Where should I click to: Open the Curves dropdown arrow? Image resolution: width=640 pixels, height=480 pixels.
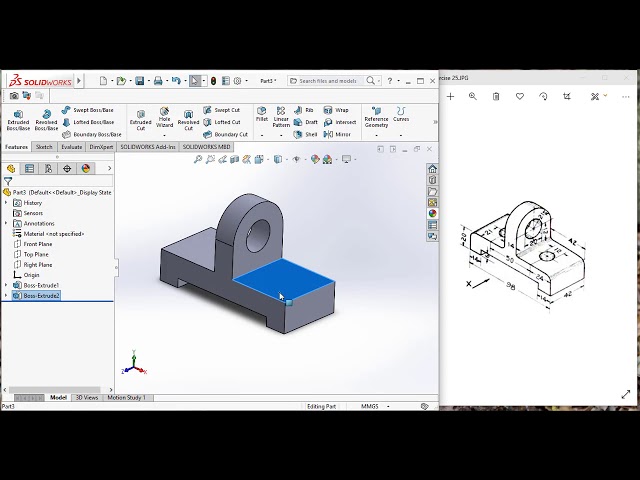(x=401, y=136)
